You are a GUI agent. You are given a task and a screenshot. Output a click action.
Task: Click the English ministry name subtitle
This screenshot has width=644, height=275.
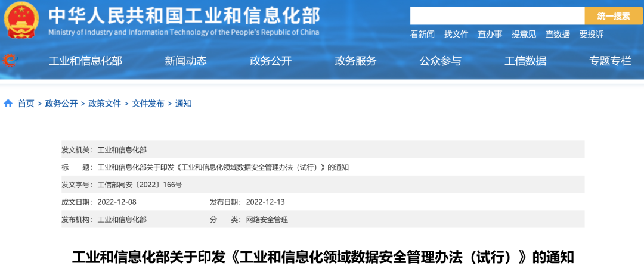tap(184, 32)
